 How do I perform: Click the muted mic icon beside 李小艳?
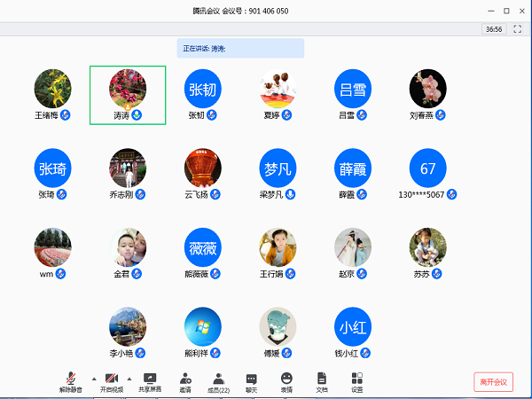140,353
